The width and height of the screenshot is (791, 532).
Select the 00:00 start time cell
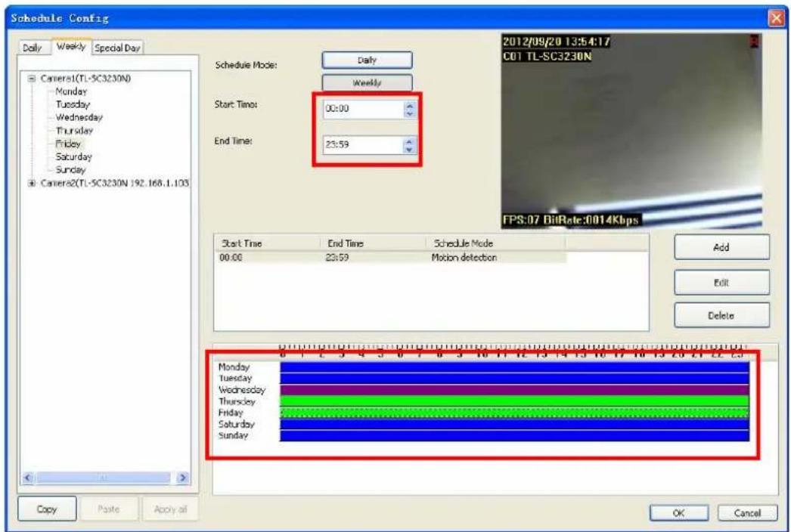[x=231, y=258]
